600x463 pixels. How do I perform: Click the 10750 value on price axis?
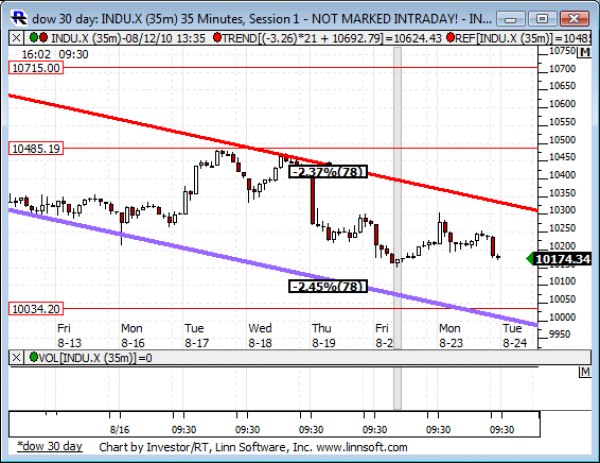pos(562,51)
